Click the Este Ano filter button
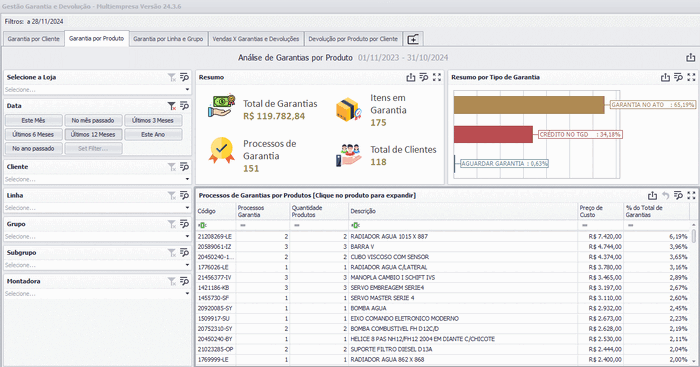 (x=153, y=134)
